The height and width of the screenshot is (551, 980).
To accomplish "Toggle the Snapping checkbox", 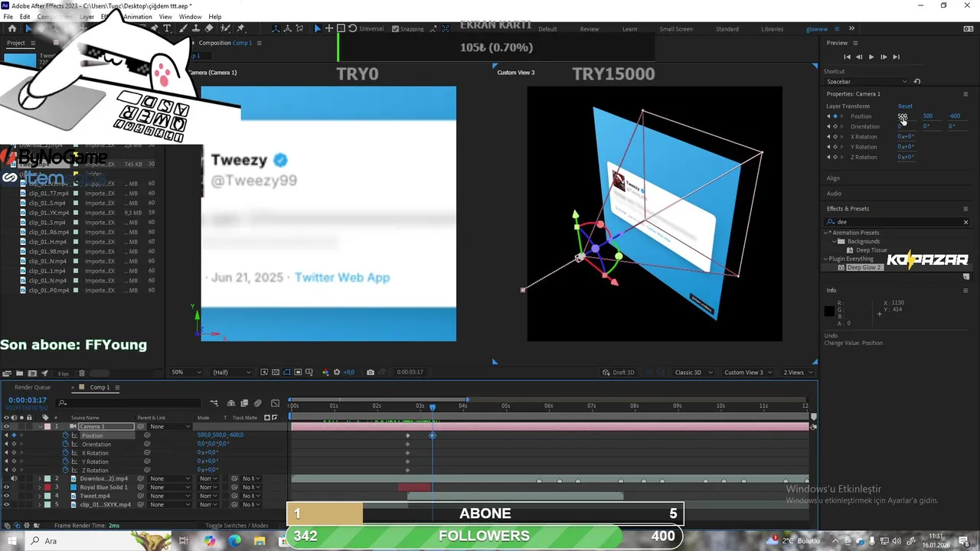I will 395,29.
